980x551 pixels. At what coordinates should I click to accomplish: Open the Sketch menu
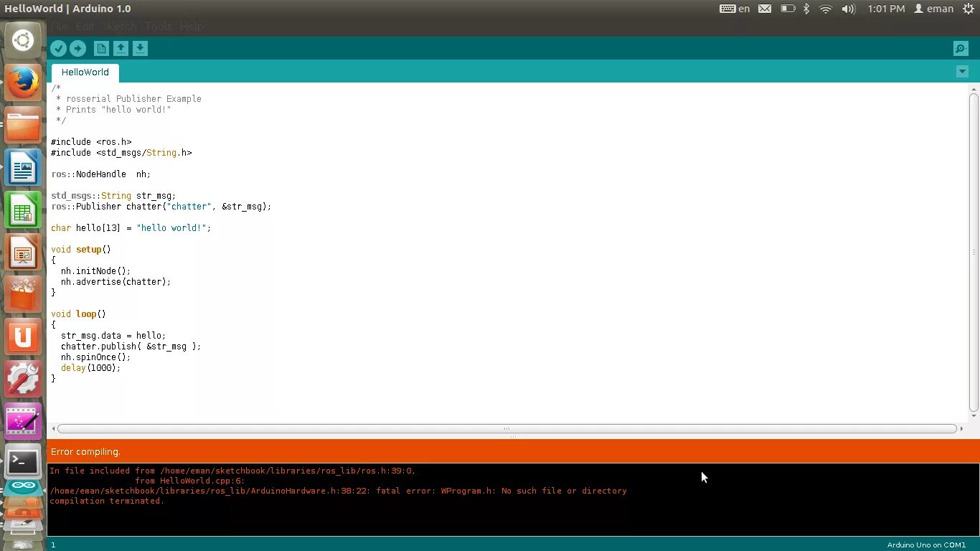click(x=119, y=27)
